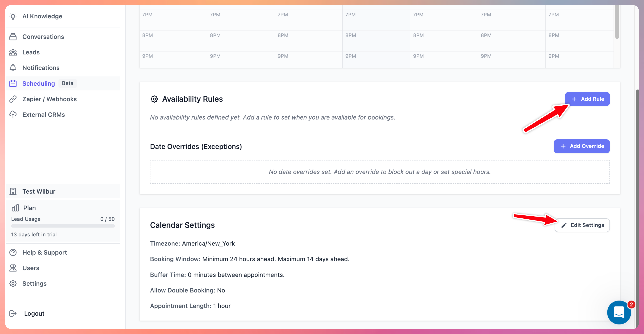Open Help & Support

45,252
